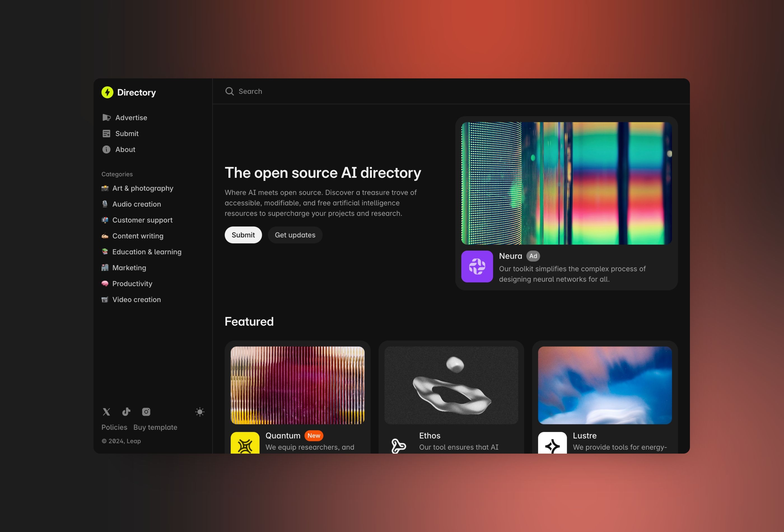784x532 pixels.
Task: Click the About menu item
Action: coord(125,150)
